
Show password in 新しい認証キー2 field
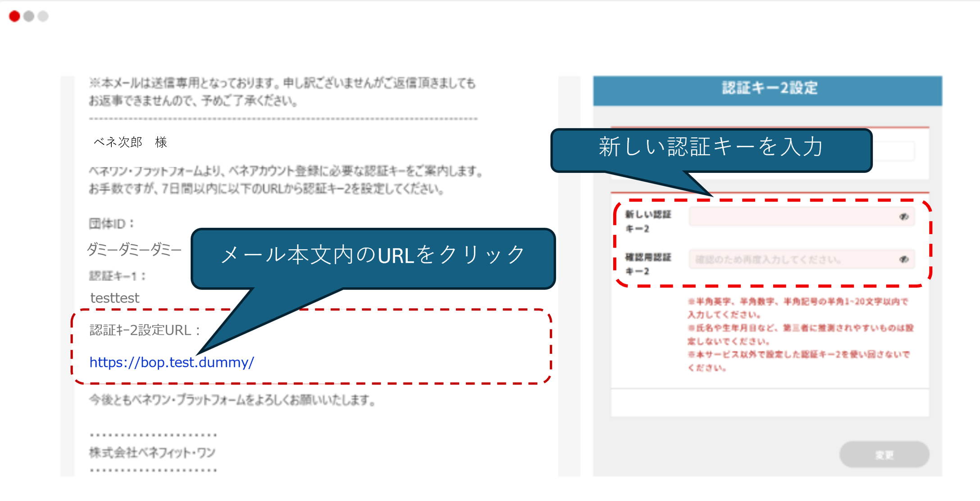903,217
